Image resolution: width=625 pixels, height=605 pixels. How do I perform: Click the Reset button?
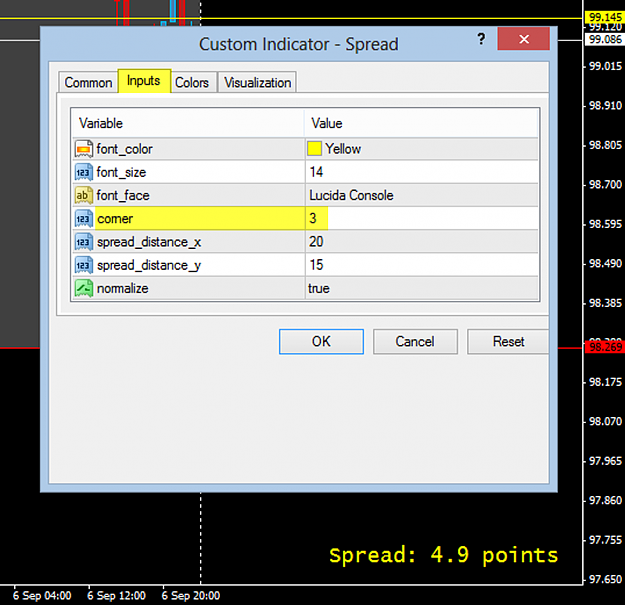[x=508, y=342]
